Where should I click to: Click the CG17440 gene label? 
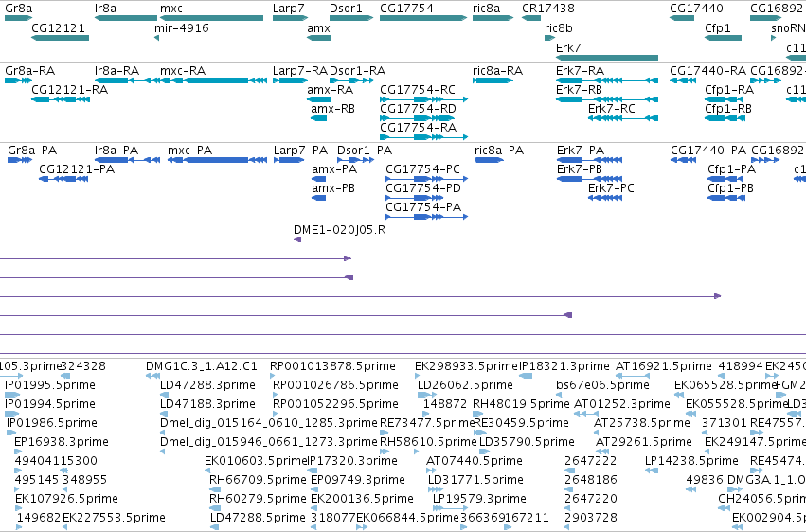point(696,9)
